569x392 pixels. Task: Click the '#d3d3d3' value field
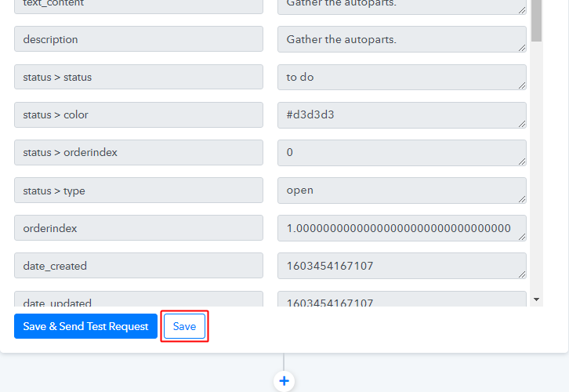[x=402, y=115]
